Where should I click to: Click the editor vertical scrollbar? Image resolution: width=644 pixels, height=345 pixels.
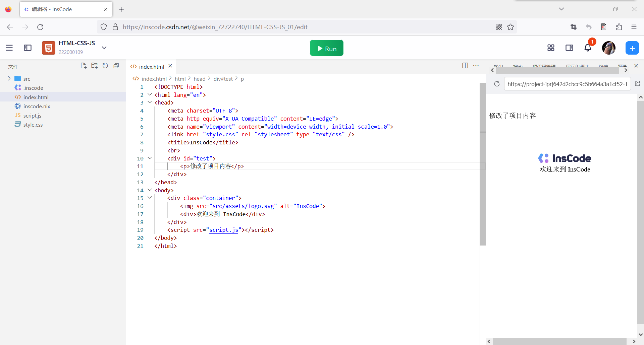point(483,164)
